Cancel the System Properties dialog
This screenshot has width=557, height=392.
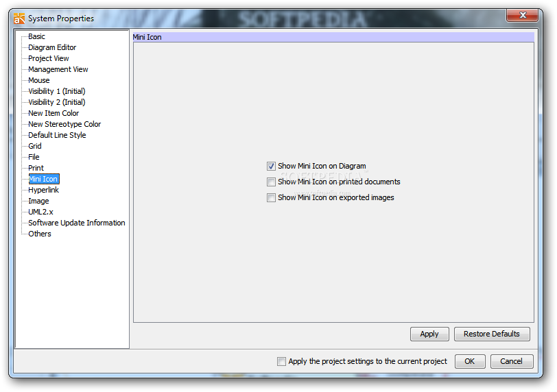coord(512,361)
